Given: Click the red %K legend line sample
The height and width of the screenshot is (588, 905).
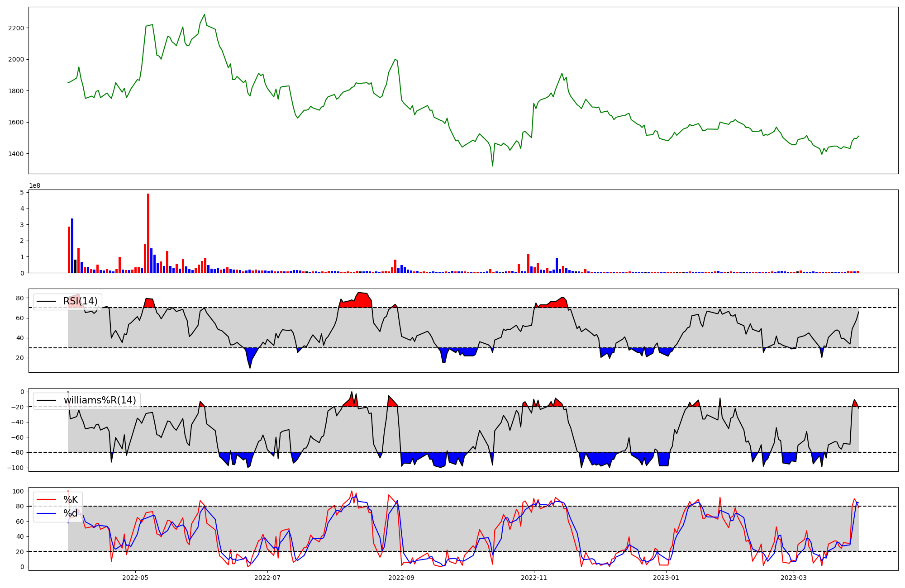Looking at the screenshot, I should coord(47,500).
